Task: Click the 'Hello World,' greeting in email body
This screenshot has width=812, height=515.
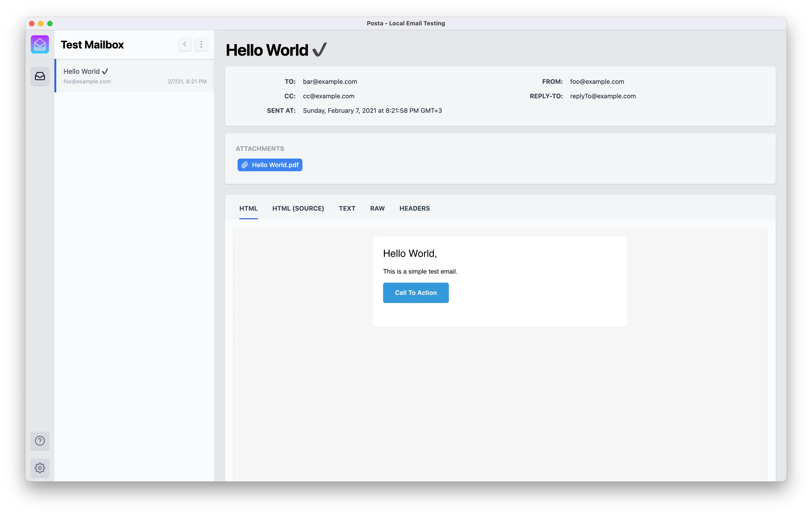Action: (410, 253)
